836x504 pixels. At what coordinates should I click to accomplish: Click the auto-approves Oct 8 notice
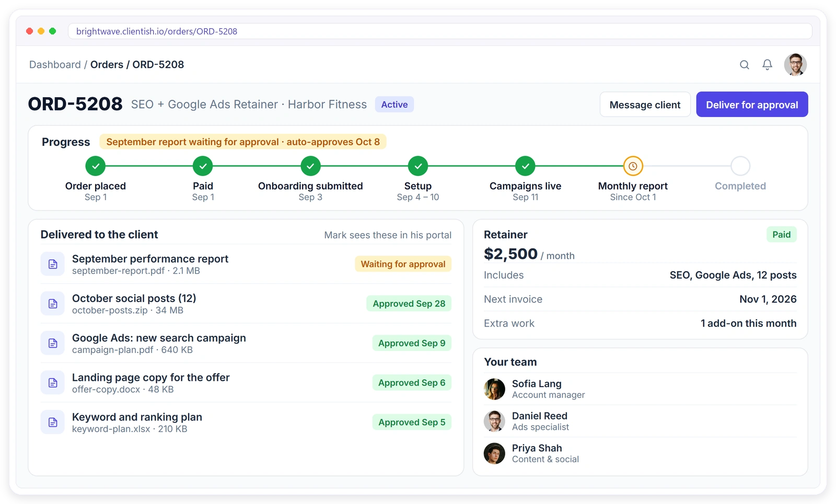(243, 142)
